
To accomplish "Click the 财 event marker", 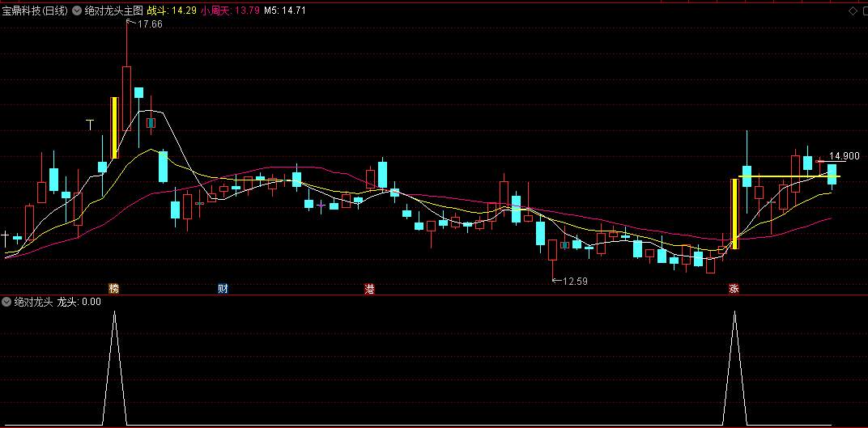I will (x=223, y=289).
